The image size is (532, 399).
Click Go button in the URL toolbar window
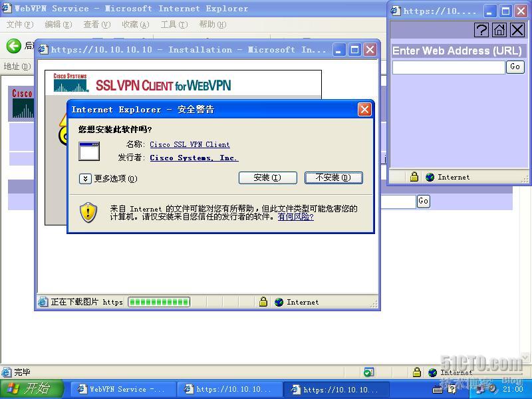point(515,66)
